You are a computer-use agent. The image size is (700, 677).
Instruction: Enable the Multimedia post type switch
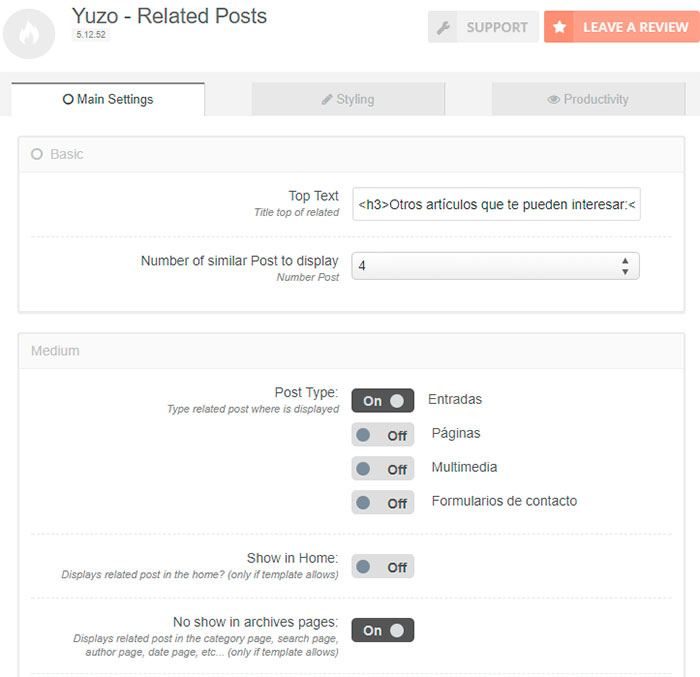coord(383,468)
